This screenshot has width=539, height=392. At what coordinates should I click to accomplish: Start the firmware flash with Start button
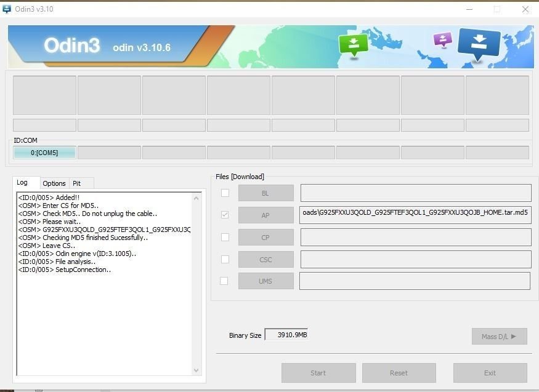(318, 373)
